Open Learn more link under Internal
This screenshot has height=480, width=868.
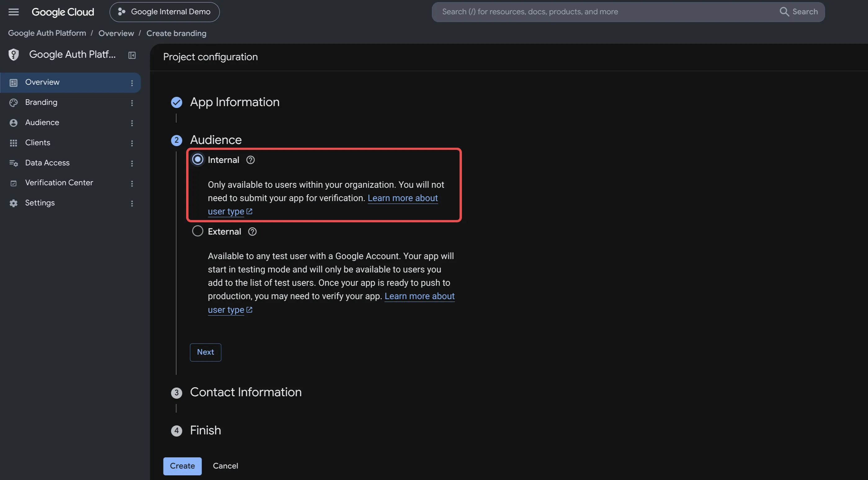click(403, 198)
